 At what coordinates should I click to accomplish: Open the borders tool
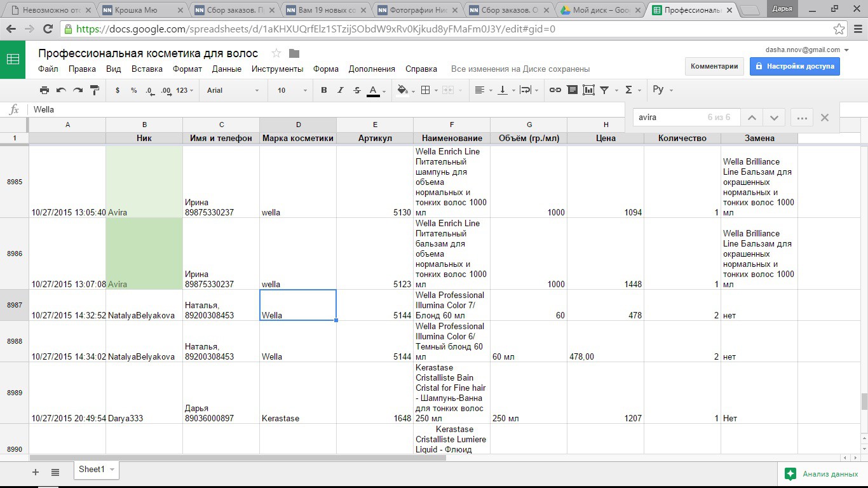click(x=428, y=90)
